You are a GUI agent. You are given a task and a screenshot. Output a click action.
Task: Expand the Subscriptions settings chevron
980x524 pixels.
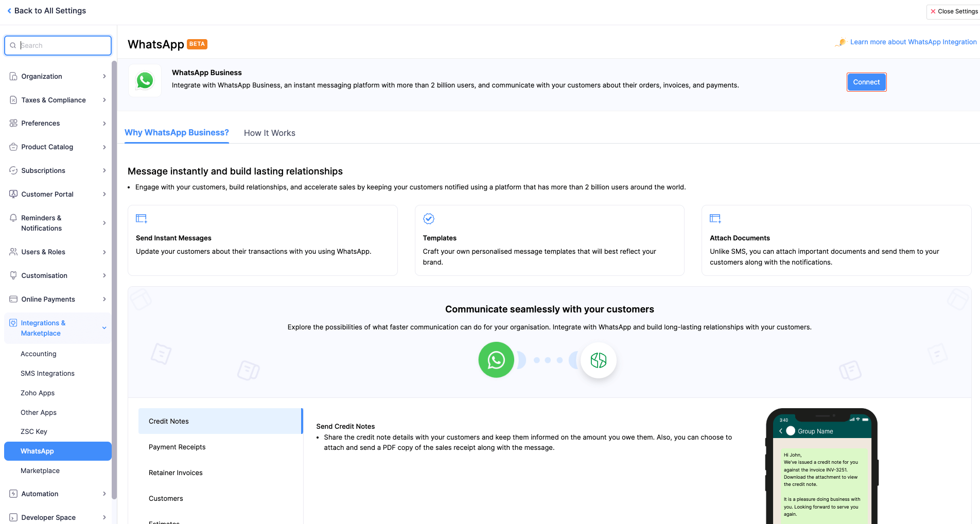pyautogui.click(x=104, y=170)
